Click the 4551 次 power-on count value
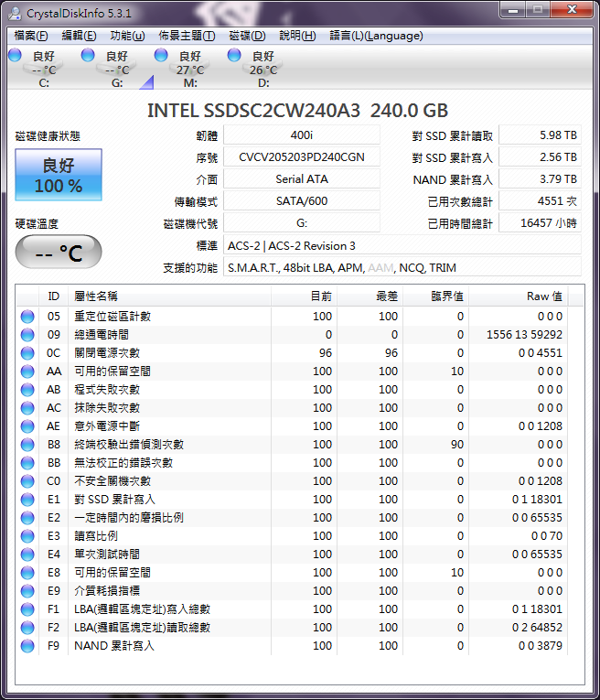Screen dimensions: 600x700 click(540, 201)
